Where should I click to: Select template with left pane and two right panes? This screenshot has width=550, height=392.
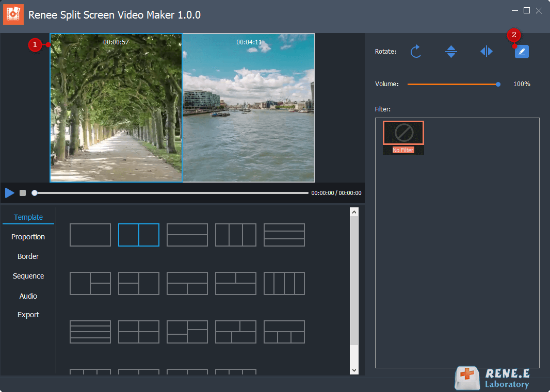click(x=90, y=283)
